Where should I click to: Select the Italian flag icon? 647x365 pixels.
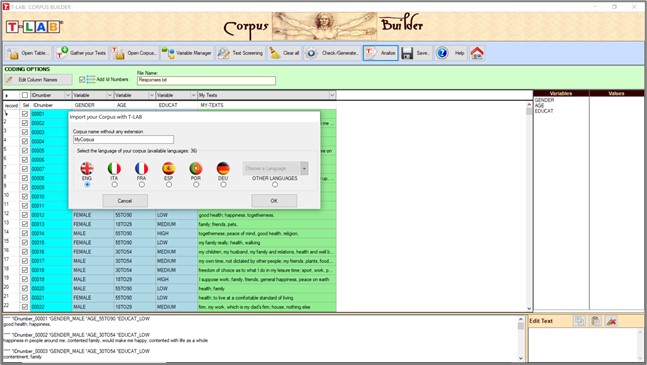point(114,168)
